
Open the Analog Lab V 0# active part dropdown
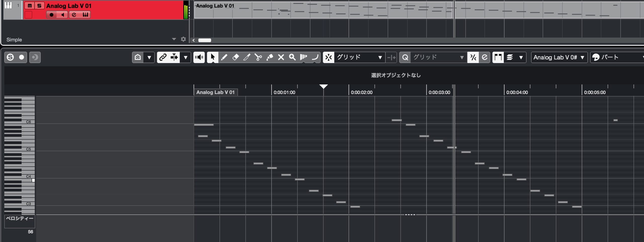(x=559, y=57)
